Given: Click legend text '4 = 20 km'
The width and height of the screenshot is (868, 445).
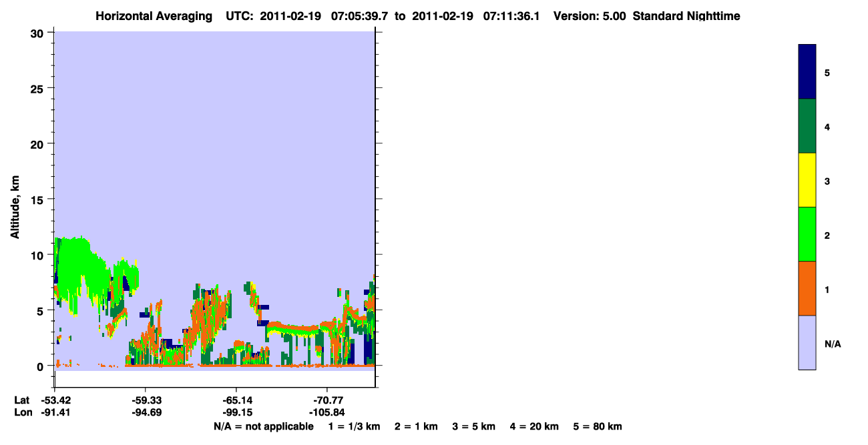Looking at the screenshot, I should pyautogui.click(x=535, y=426).
